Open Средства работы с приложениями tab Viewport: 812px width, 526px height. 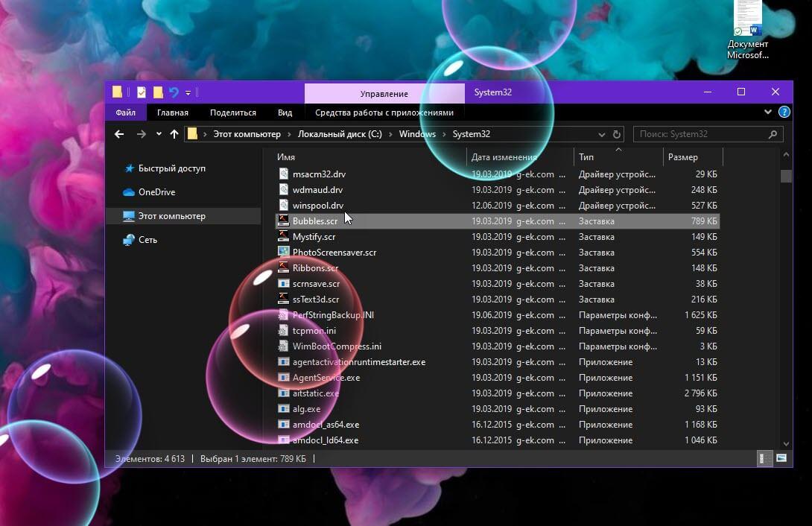384,113
